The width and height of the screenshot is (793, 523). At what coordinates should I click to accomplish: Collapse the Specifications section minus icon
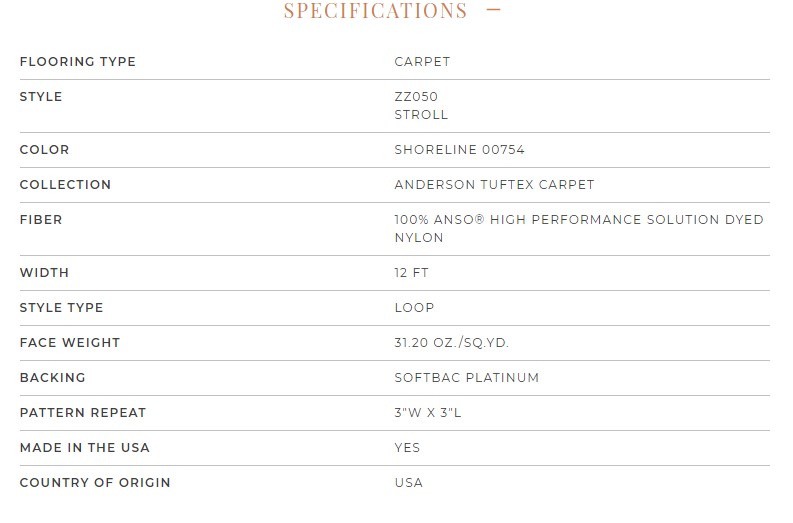click(493, 9)
